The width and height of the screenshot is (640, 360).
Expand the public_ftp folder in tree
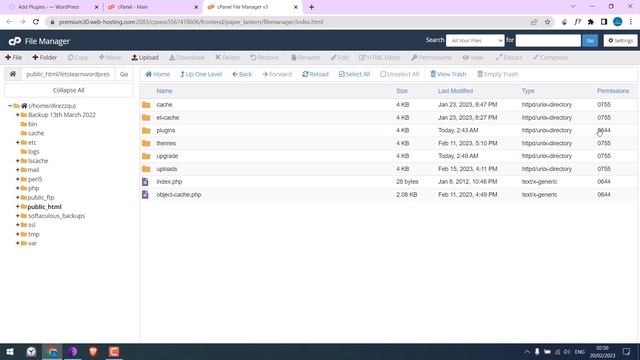18,197
